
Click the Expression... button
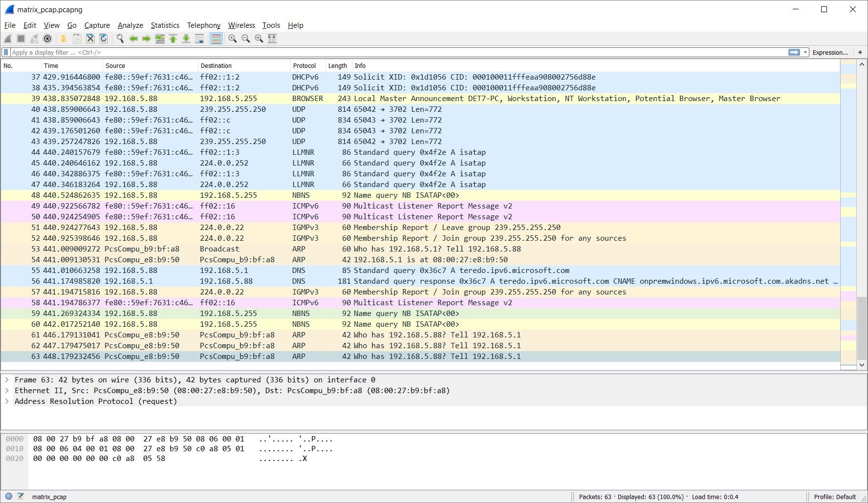click(x=830, y=52)
